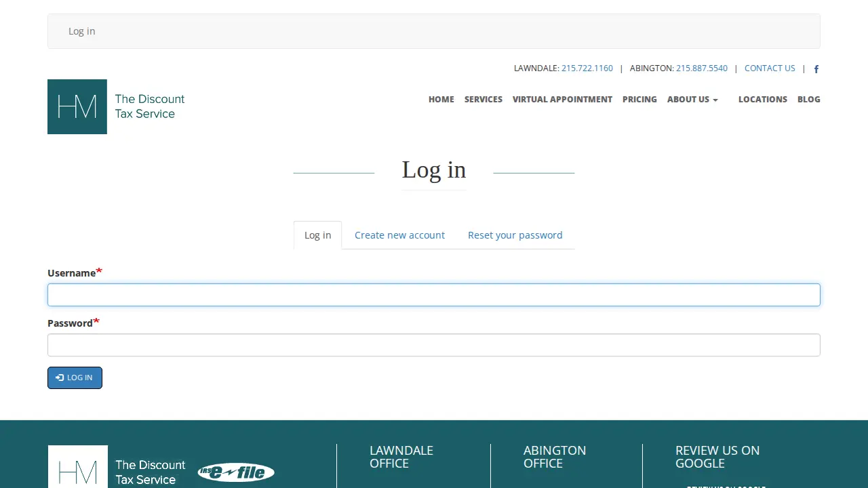Focus the Username input field
The height and width of the screenshot is (488, 868).
[434, 295]
